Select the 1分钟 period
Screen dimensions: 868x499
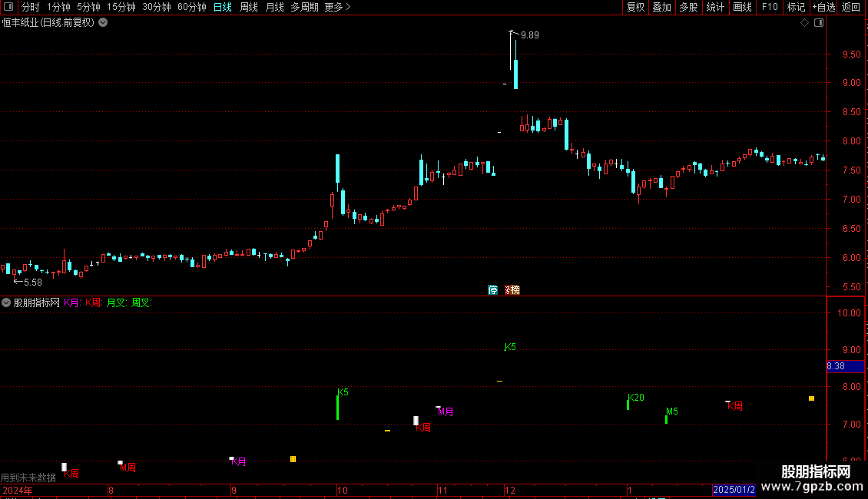[58, 7]
